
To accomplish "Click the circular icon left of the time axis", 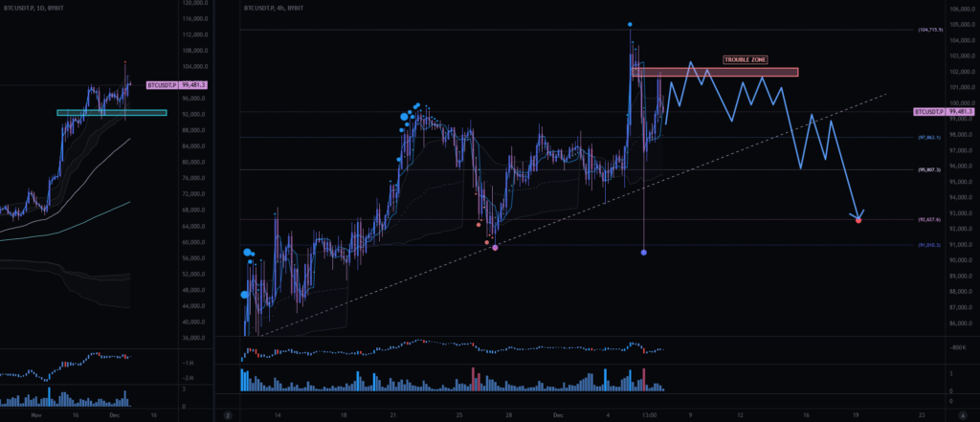I will point(229,416).
